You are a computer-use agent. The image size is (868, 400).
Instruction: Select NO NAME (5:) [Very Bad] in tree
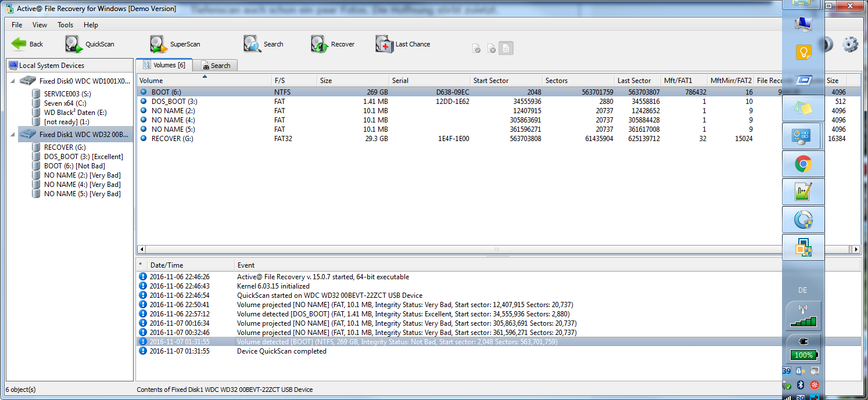82,193
